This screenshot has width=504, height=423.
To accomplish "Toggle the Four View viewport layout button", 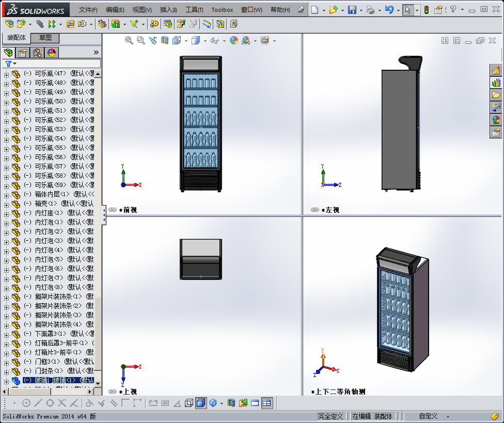I will (267, 403).
